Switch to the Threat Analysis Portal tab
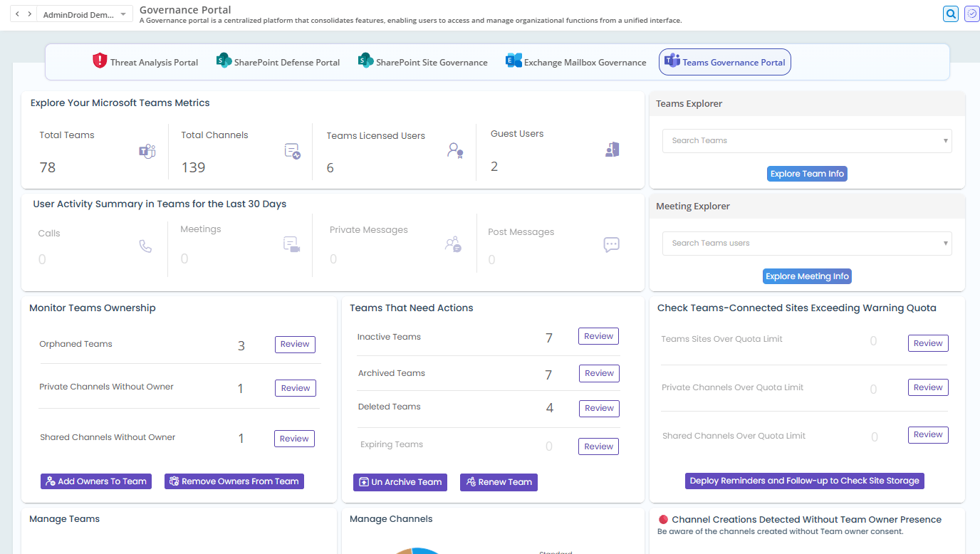This screenshot has width=980, height=554. 145,62
